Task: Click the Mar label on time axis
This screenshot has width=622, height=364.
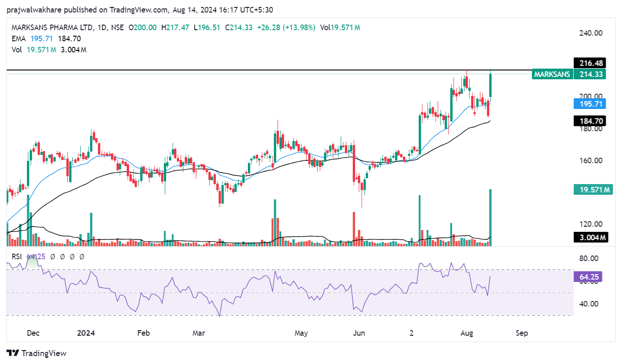Action: [199, 333]
